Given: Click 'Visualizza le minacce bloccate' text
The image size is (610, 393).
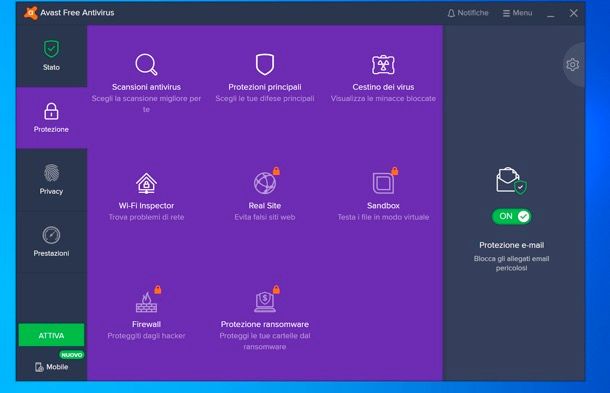Looking at the screenshot, I should (383, 99).
